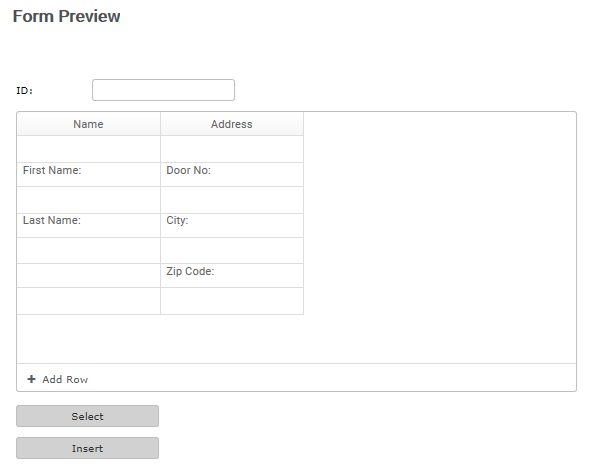Image resolution: width=604 pixels, height=471 pixels.
Task: Focus the ID text input field
Action: pos(163,90)
